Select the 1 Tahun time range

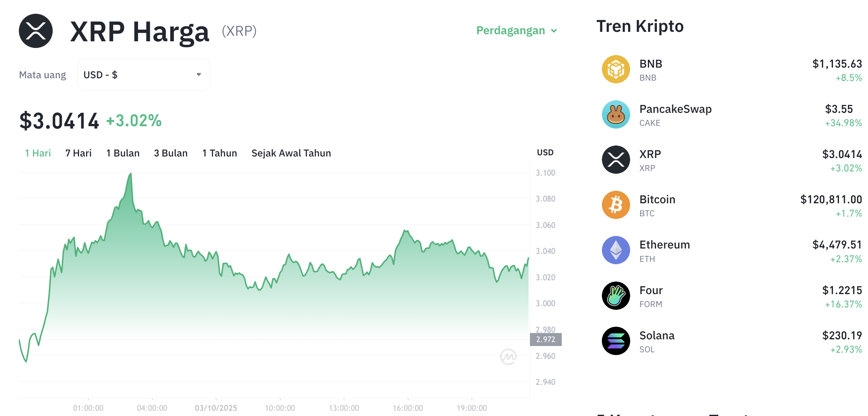[x=219, y=153]
